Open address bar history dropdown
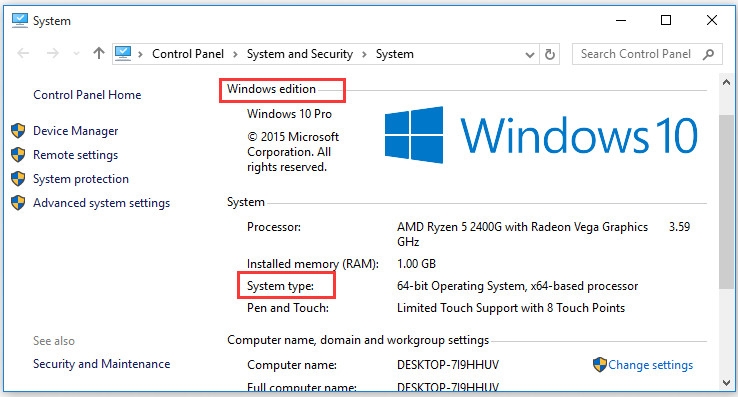Image resolution: width=738 pixels, height=397 pixels. [x=529, y=55]
